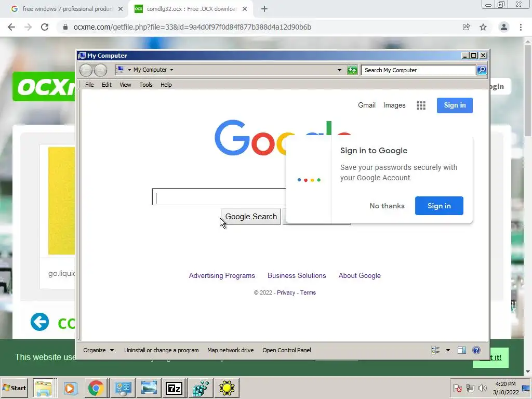This screenshot has height=399, width=532.
Task: Open the 7-Zip taskbar icon
Action: [174, 388]
